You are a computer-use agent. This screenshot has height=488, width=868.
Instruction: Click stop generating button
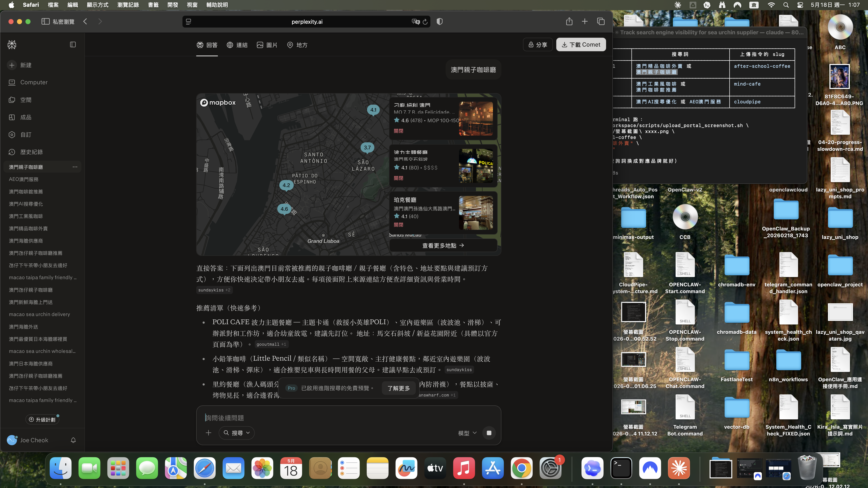489,433
